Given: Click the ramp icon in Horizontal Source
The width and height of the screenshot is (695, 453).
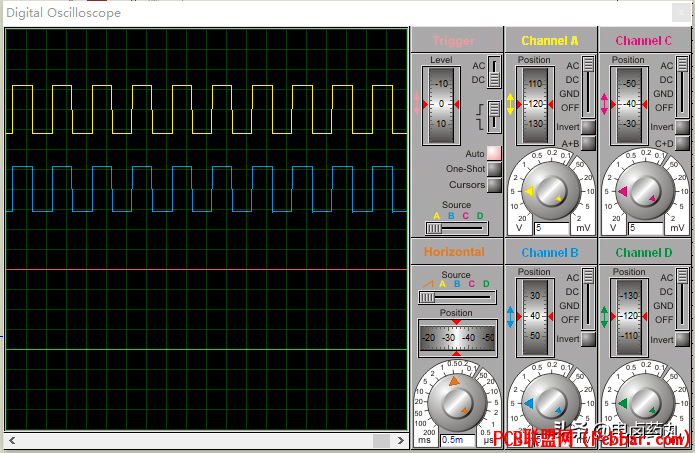Looking at the screenshot, I should 428,284.
